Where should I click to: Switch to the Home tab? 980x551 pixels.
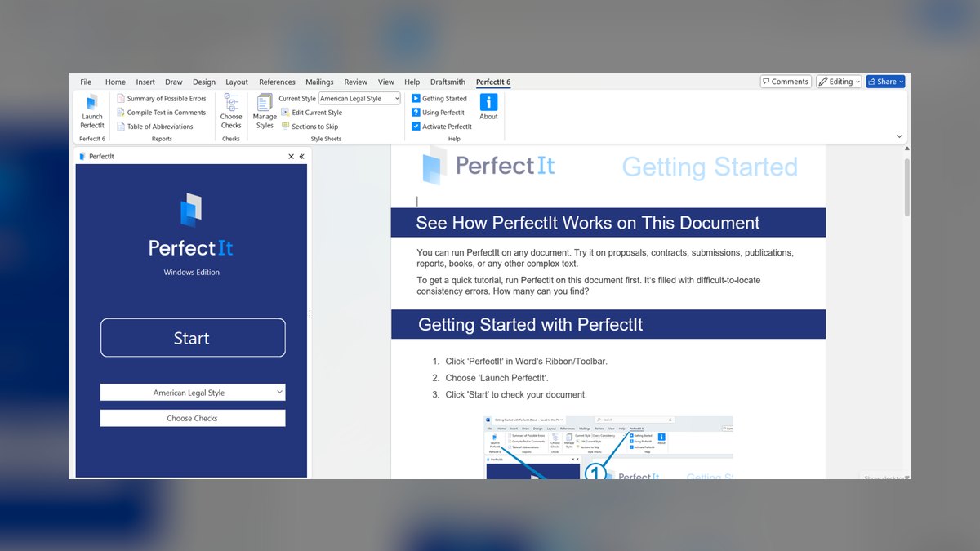click(x=115, y=82)
